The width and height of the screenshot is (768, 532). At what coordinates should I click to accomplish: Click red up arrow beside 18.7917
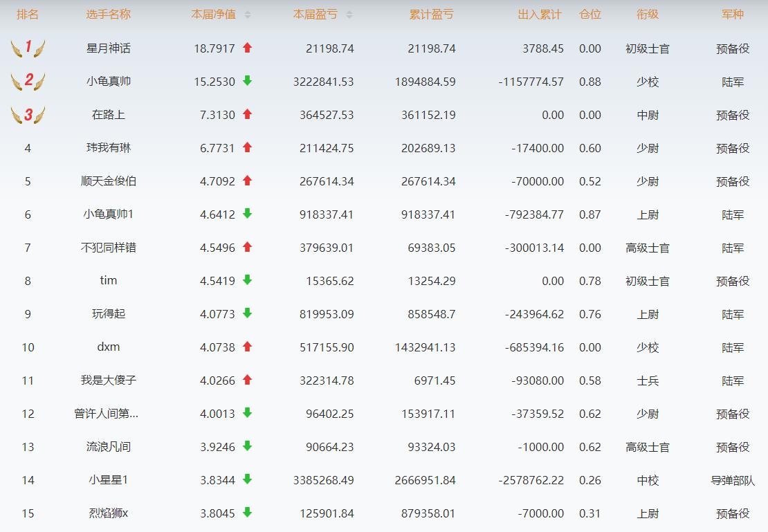point(247,48)
